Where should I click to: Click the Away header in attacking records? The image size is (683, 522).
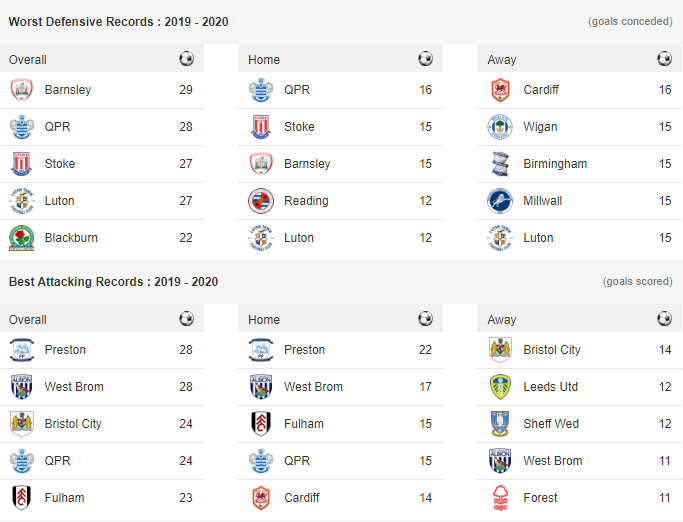coord(502,320)
